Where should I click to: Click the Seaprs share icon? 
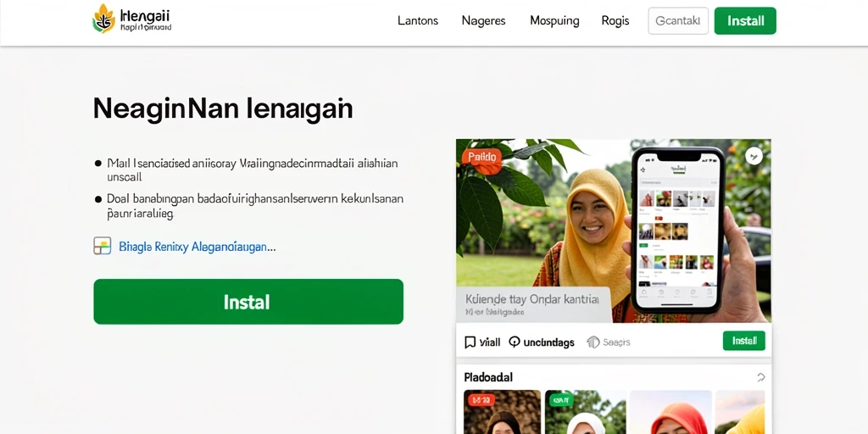tap(593, 342)
